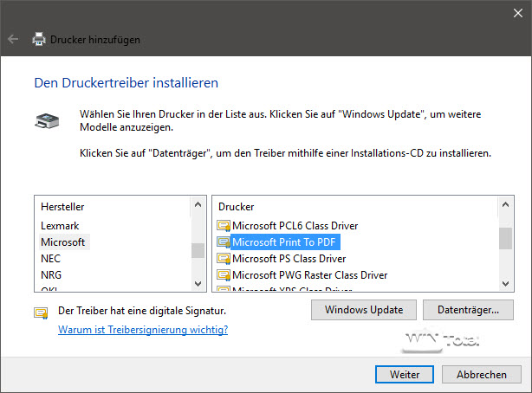The height and width of the screenshot is (393, 532).
Task: Click the Drucker list scrollbar thumb
Action: click(x=505, y=238)
